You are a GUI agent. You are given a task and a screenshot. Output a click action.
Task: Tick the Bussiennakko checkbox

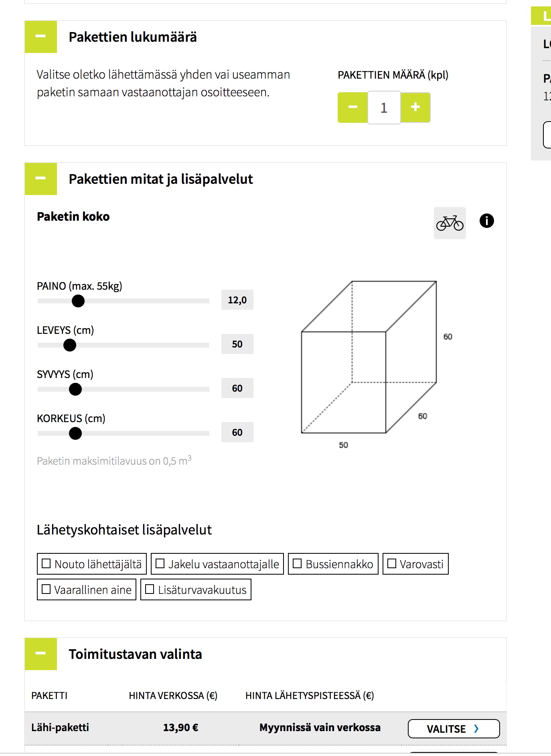point(297,564)
